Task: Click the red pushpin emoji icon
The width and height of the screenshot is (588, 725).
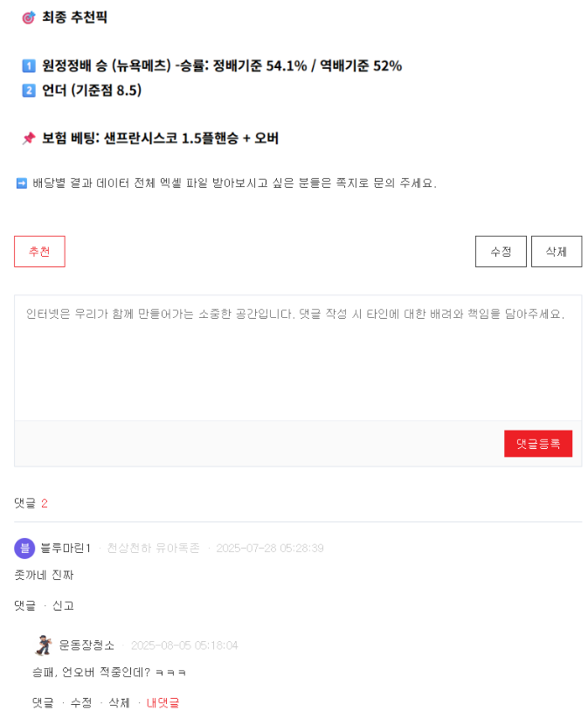Action: [29, 138]
